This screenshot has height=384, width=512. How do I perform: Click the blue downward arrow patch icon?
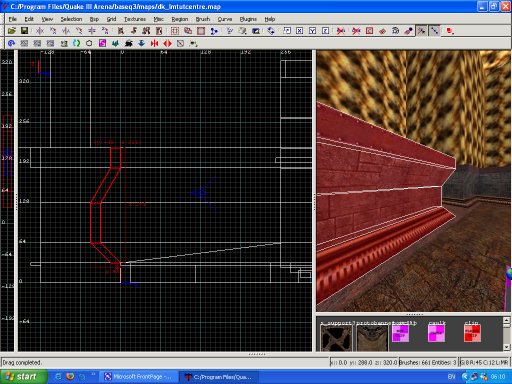141,43
